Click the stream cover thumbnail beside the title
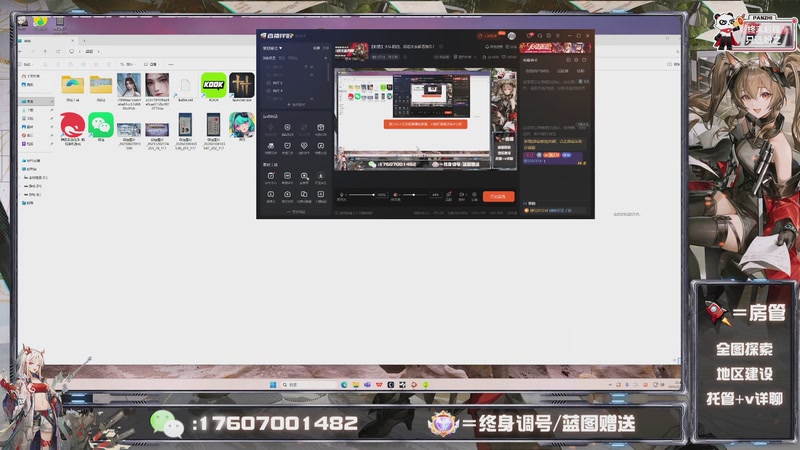This screenshot has height=450, width=800. [352, 52]
